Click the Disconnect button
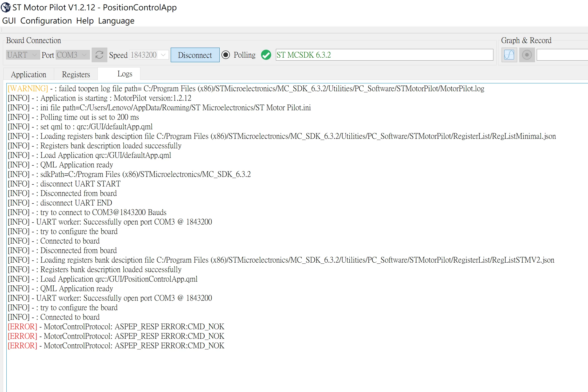Screen dimensions: 588x392 (195, 55)
